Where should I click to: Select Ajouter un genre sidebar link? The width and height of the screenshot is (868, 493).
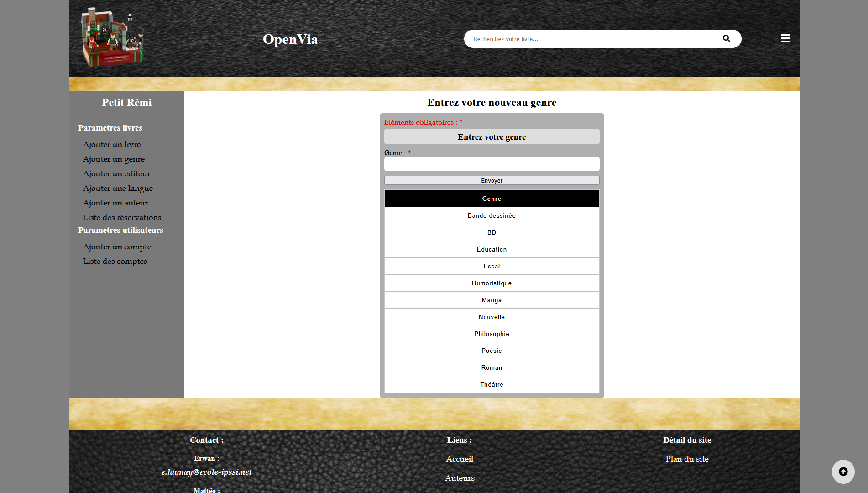(x=114, y=159)
